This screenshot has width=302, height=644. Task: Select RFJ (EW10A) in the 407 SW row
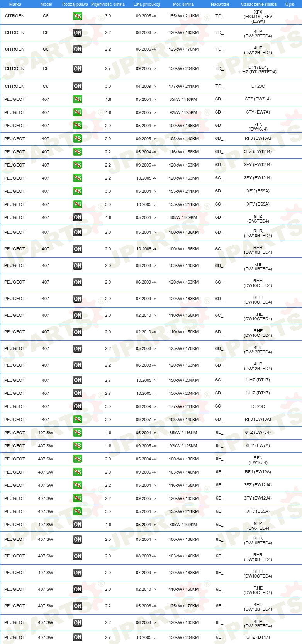(258, 472)
